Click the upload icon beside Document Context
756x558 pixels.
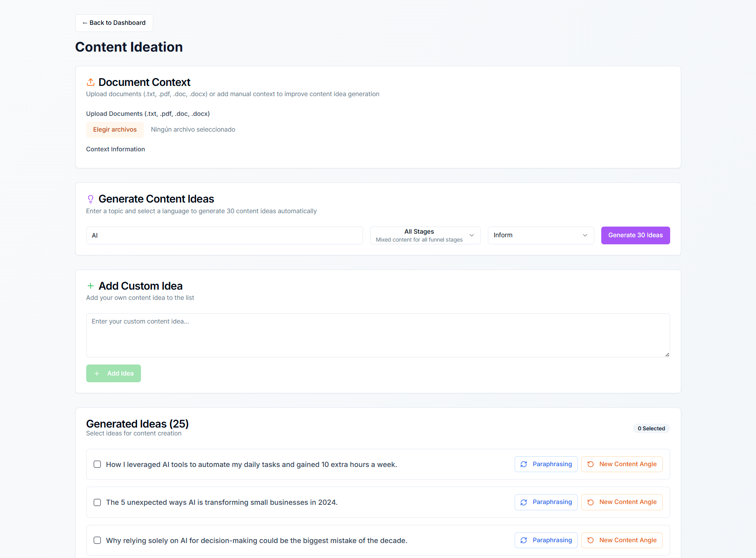91,82
